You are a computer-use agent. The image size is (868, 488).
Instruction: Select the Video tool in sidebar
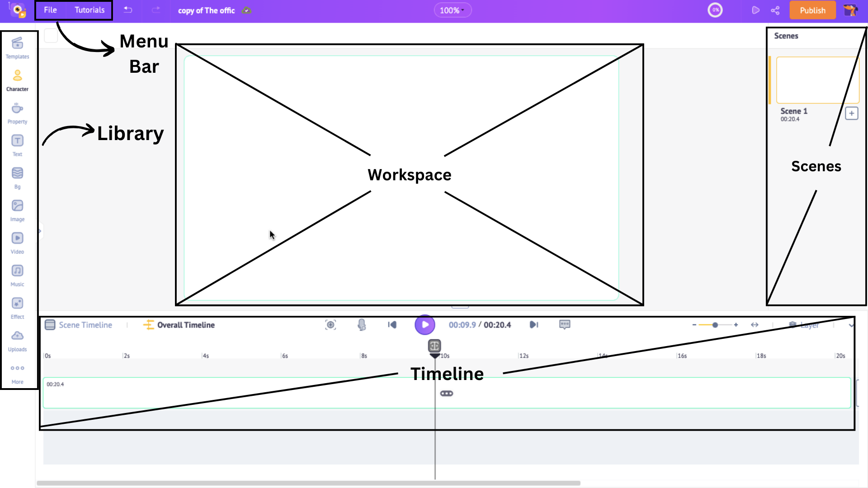click(17, 243)
